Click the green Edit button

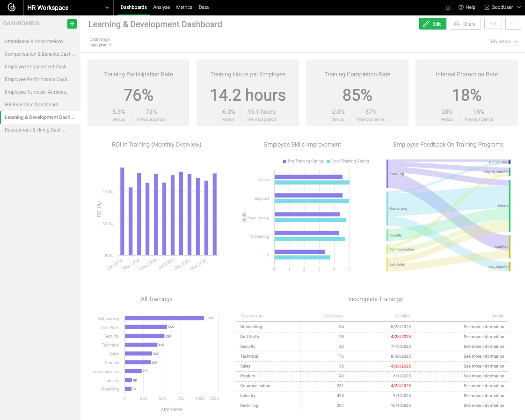tap(432, 23)
